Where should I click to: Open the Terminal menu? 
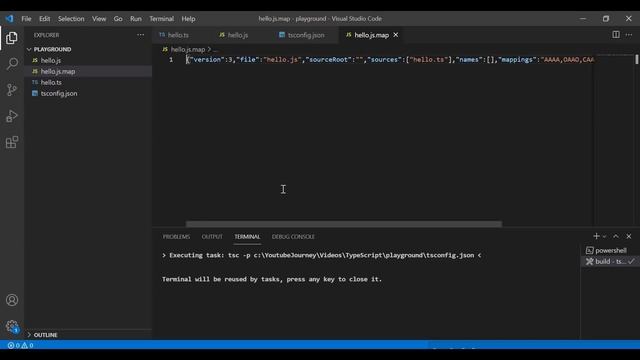[x=161, y=19]
